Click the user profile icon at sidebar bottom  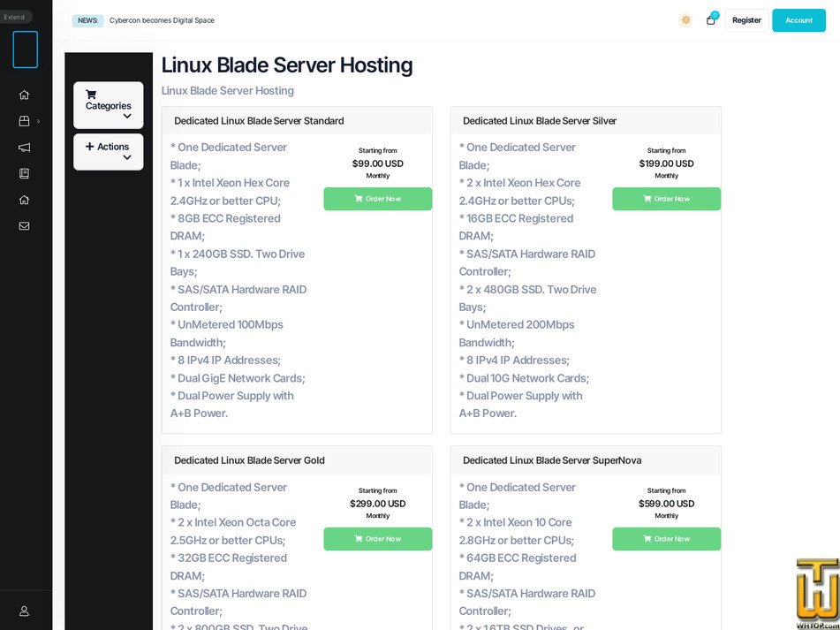pos(24,611)
